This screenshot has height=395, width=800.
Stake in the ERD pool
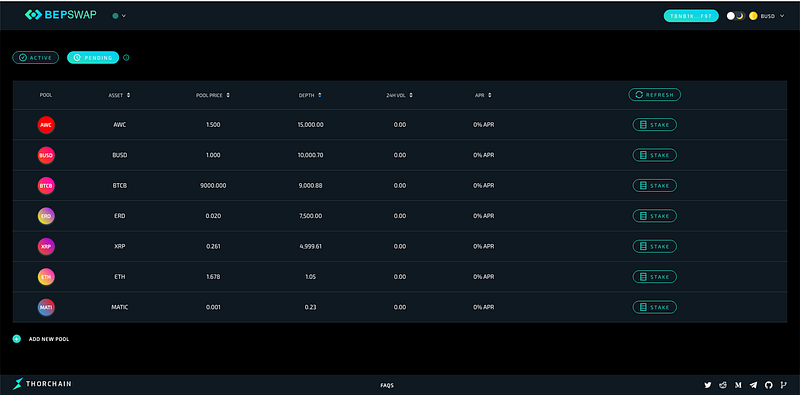655,216
